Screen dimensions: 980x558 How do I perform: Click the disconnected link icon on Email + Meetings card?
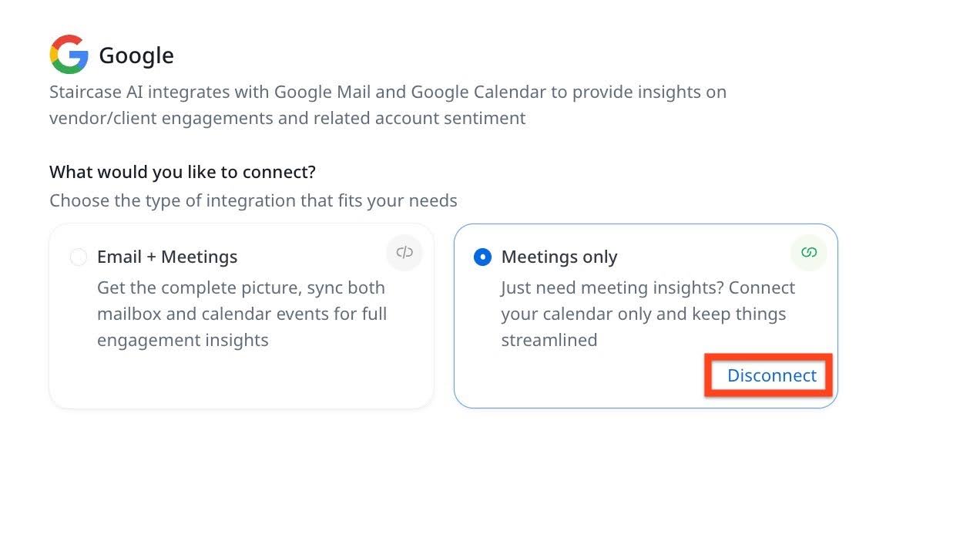404,252
